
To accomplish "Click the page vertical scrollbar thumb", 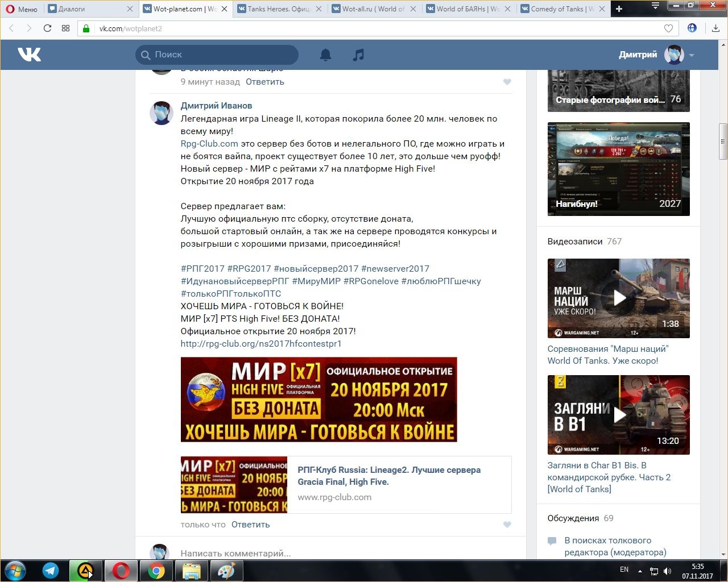I will [723, 141].
